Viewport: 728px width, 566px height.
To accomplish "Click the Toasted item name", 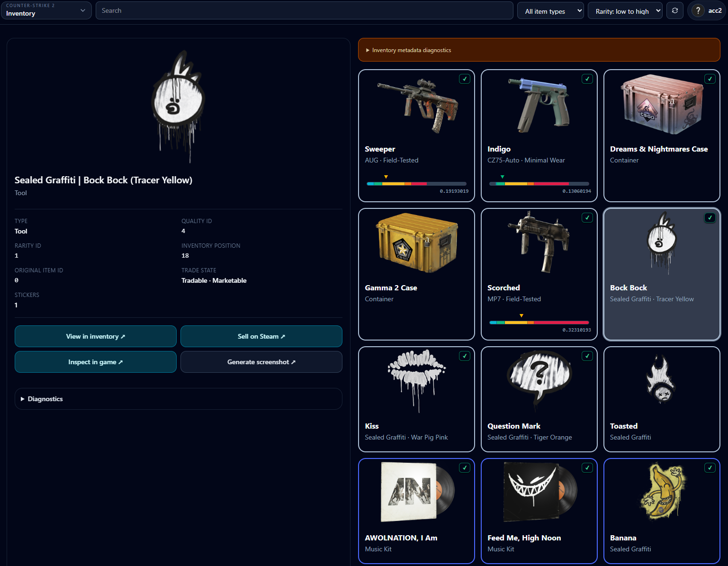I will click(624, 426).
